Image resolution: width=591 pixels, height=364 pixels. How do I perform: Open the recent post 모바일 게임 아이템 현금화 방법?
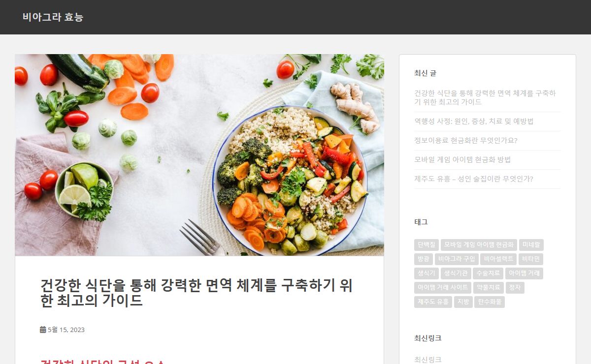pyautogui.click(x=462, y=159)
